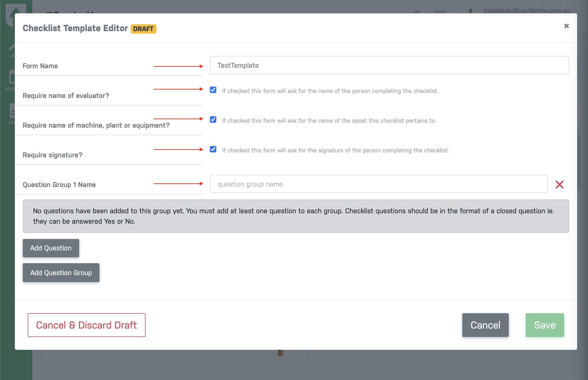Click Cancel & Discard Draft

tap(86, 325)
